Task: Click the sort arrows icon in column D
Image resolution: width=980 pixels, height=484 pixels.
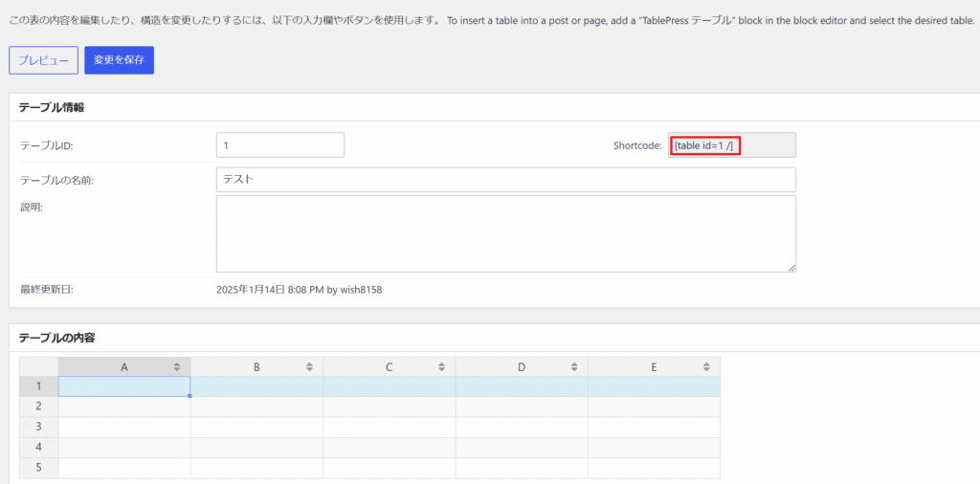Action: pyautogui.click(x=573, y=366)
